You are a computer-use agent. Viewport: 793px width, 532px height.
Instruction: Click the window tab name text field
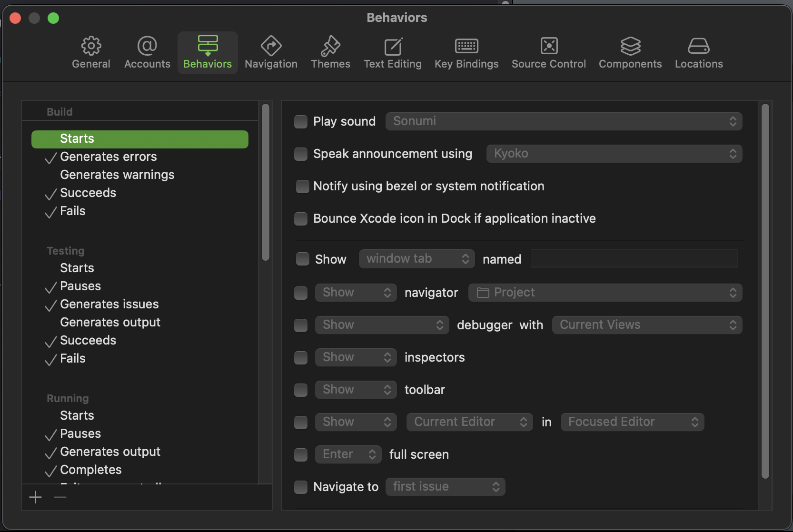point(634,259)
